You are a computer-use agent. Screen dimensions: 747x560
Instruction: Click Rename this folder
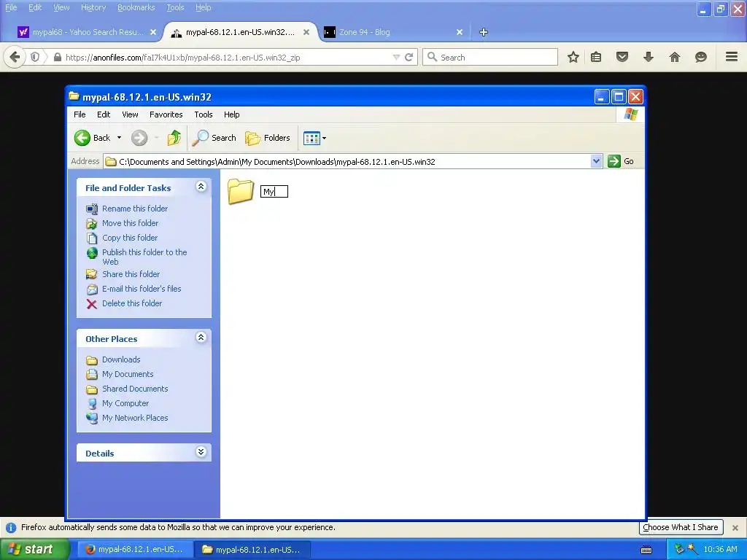pyautogui.click(x=135, y=209)
